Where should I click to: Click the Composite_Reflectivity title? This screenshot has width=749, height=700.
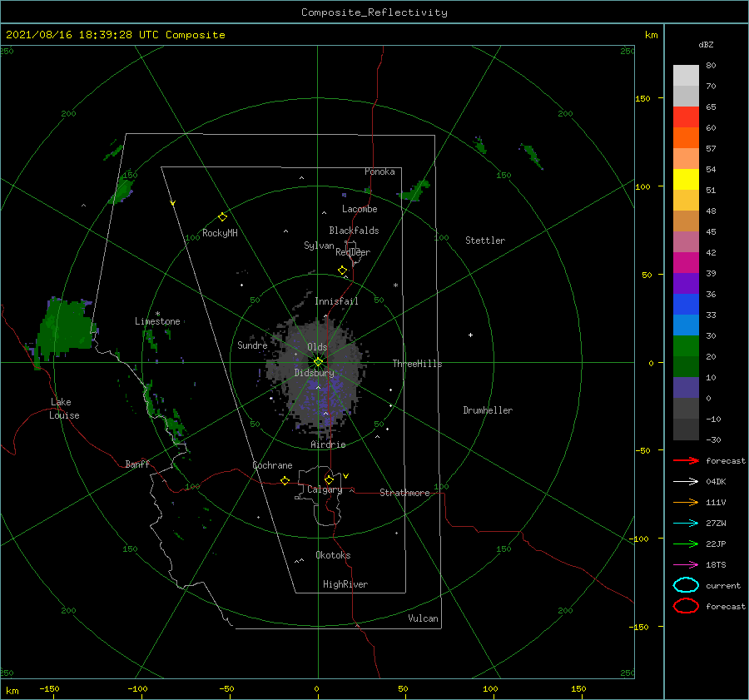click(374, 12)
